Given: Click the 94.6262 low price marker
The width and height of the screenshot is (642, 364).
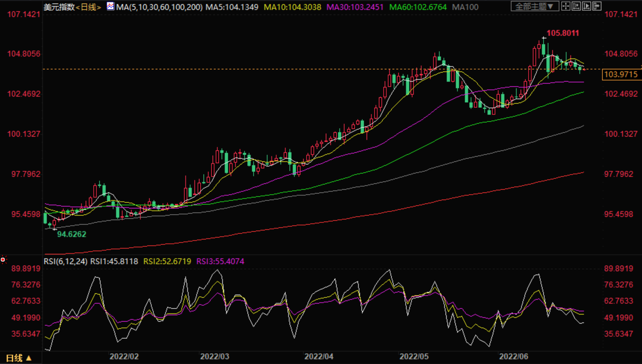Looking at the screenshot, I should (72, 234).
